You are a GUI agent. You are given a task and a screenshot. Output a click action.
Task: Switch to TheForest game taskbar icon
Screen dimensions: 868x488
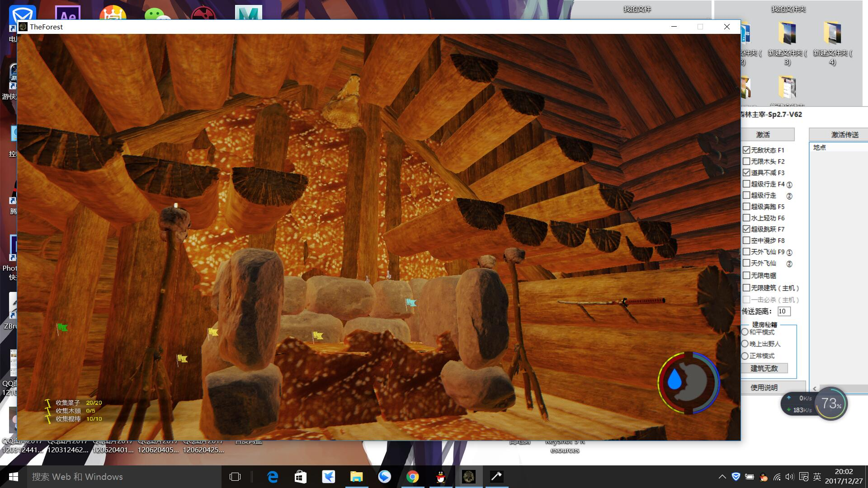[469, 477]
